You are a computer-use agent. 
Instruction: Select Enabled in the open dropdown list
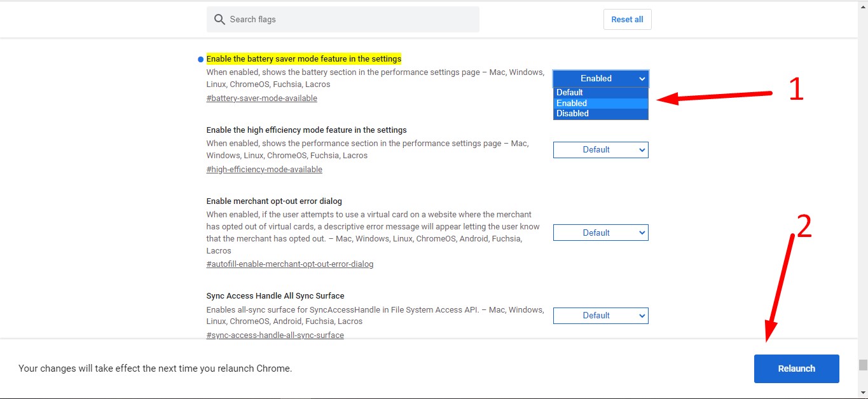tap(601, 103)
